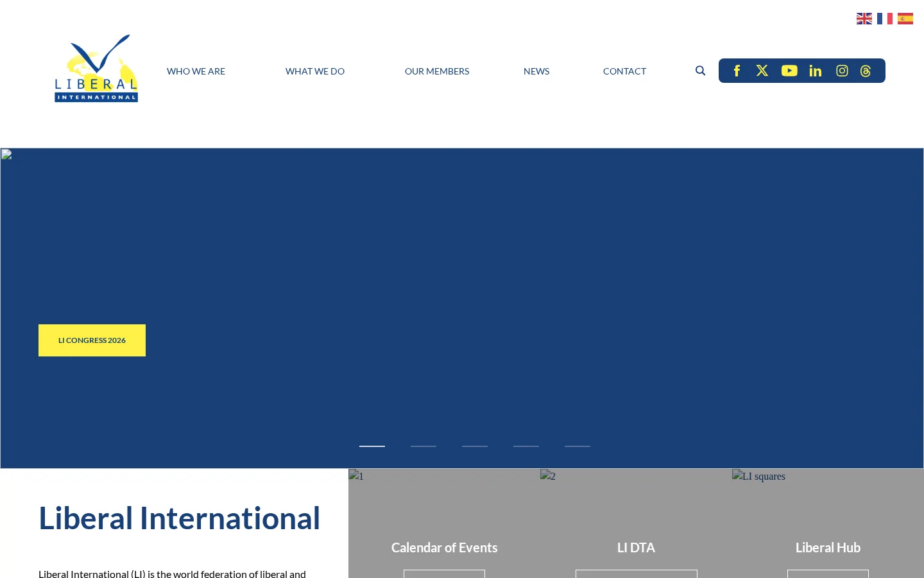924x578 pixels.
Task: Jump to the second carousel slide
Action: point(424,446)
